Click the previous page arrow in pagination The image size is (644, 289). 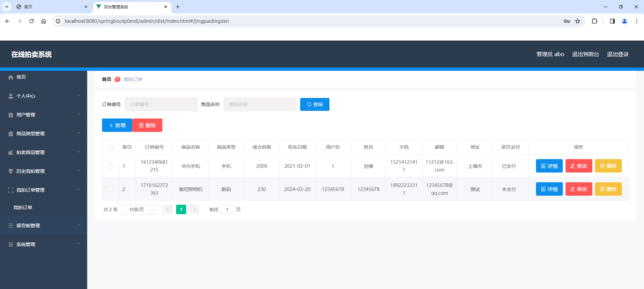click(x=168, y=209)
